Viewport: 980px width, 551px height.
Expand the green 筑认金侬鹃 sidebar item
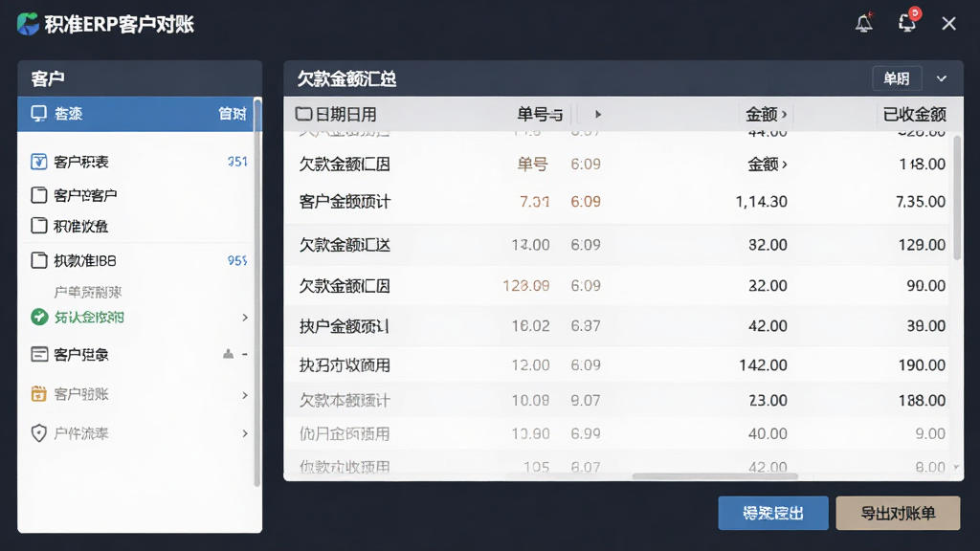click(x=244, y=318)
